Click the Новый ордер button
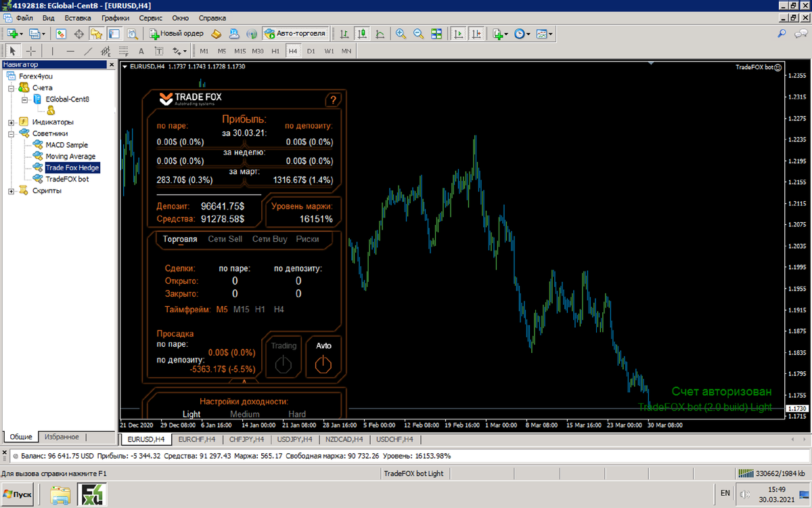The height and width of the screenshot is (508, 812). pos(176,33)
